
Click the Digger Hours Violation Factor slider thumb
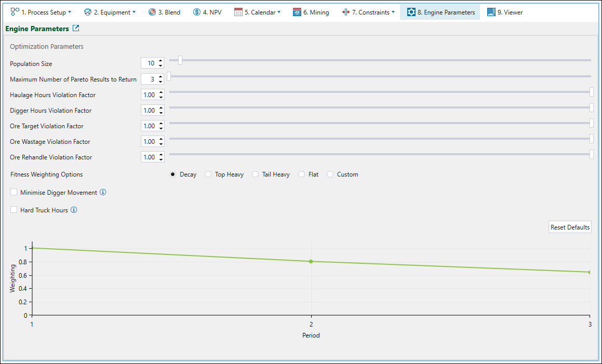tap(592, 107)
